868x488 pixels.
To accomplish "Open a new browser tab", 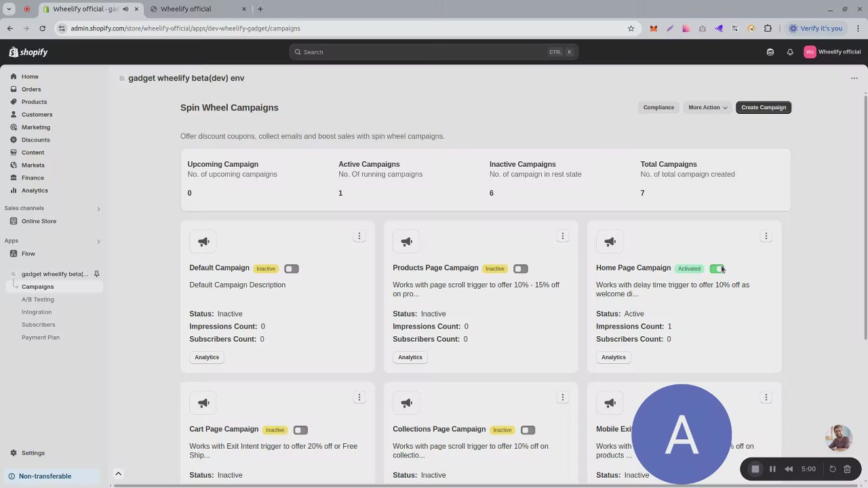I will (260, 9).
